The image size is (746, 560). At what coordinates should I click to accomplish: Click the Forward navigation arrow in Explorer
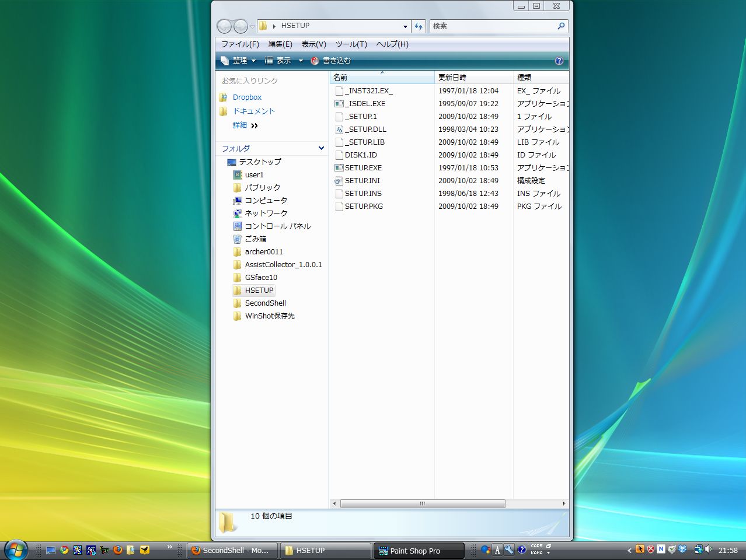240,26
